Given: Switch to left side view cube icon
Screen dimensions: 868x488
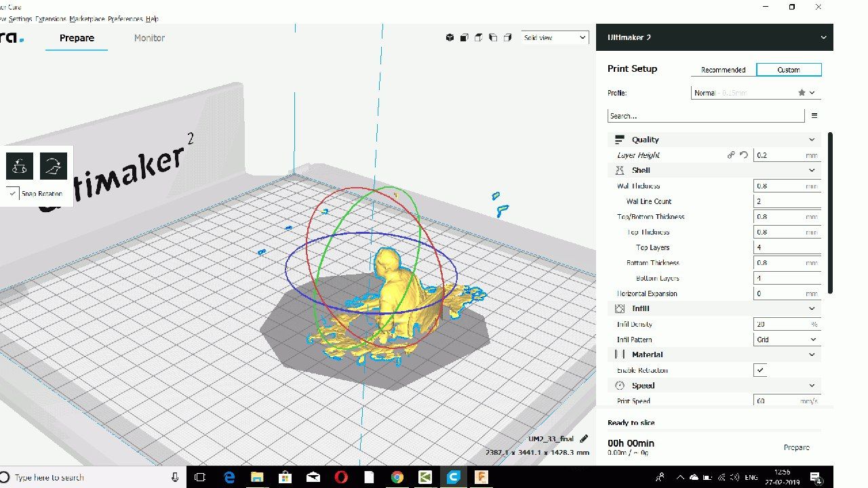Looking at the screenshot, I should pos(493,38).
